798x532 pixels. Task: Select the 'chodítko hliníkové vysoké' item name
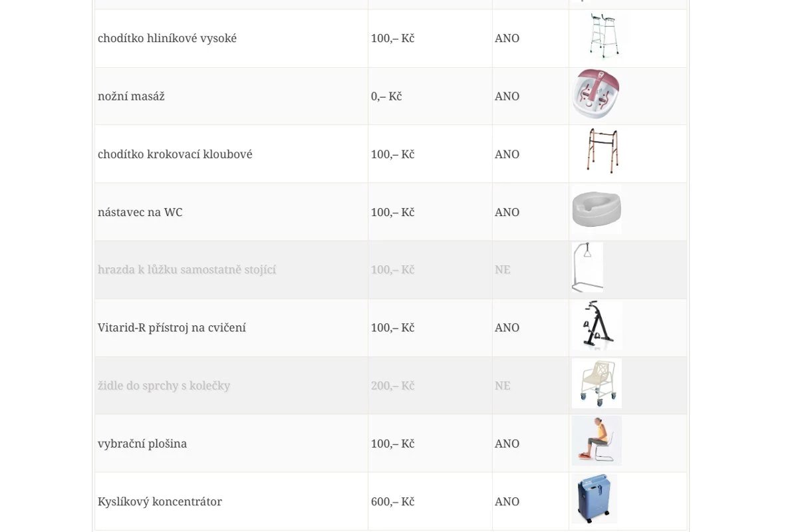pyautogui.click(x=167, y=39)
